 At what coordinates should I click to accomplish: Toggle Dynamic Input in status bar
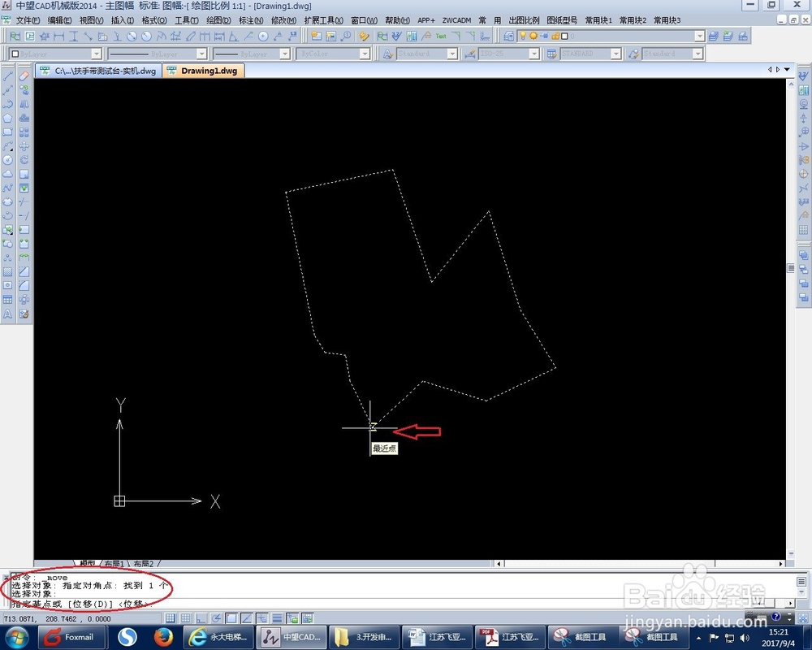(x=262, y=618)
